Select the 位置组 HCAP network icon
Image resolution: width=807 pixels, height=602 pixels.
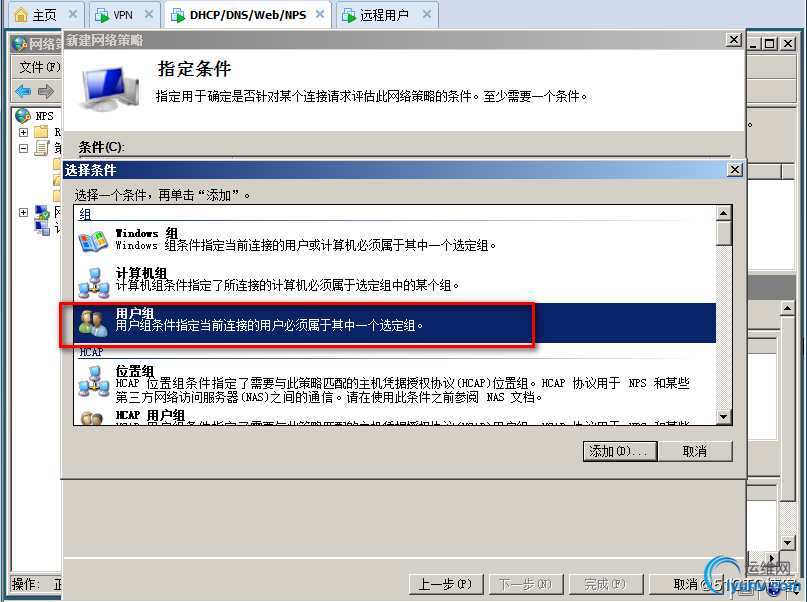tap(93, 382)
